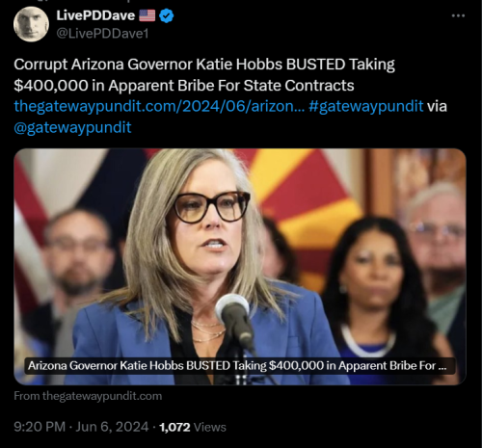The image size is (482, 448).
Task: Open LivePDDave's profile avatar picture
Action: pyautogui.click(x=31, y=24)
